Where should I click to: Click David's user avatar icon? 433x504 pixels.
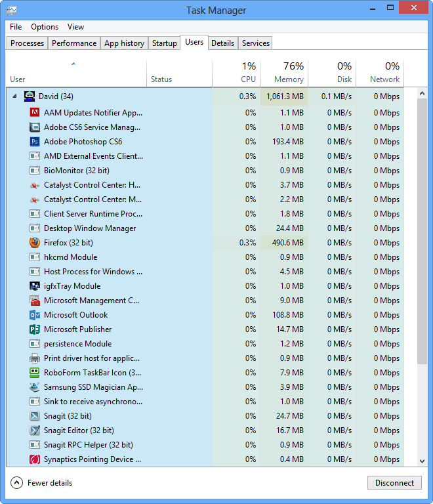coord(30,96)
